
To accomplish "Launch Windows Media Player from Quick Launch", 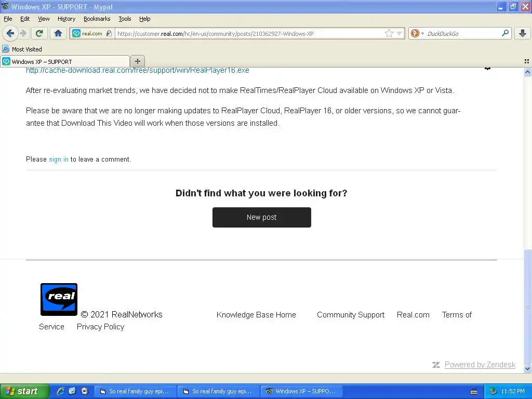I will pyautogui.click(x=85, y=391).
